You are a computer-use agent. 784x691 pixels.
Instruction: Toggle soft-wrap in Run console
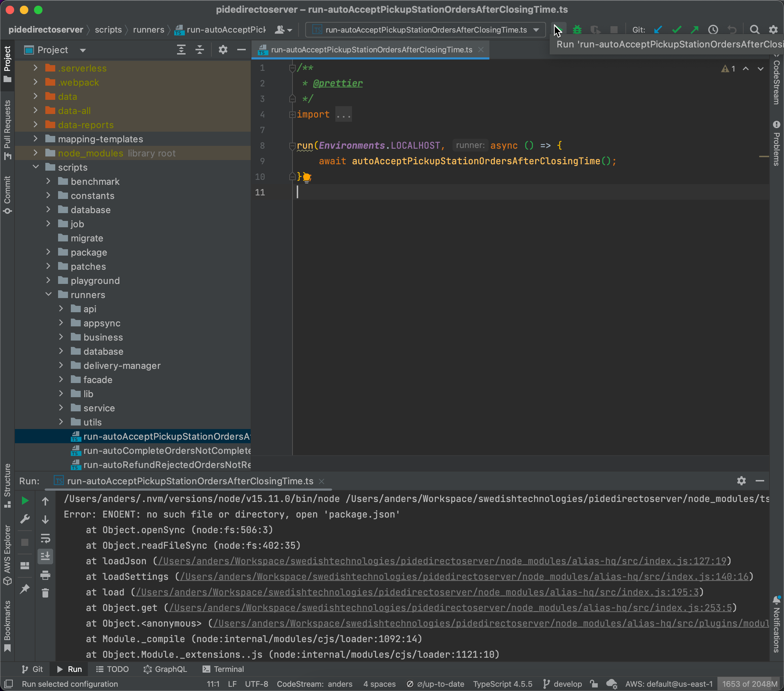tap(45, 538)
